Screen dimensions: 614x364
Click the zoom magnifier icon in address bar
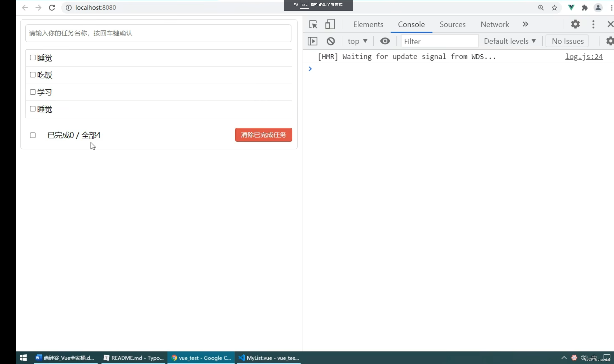[x=541, y=8]
